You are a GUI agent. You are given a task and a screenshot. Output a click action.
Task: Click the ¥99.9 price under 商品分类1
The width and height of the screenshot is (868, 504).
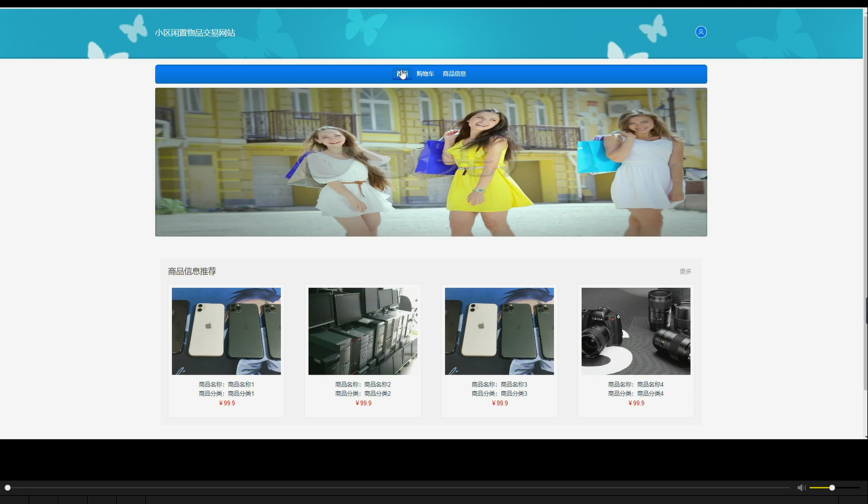227,403
